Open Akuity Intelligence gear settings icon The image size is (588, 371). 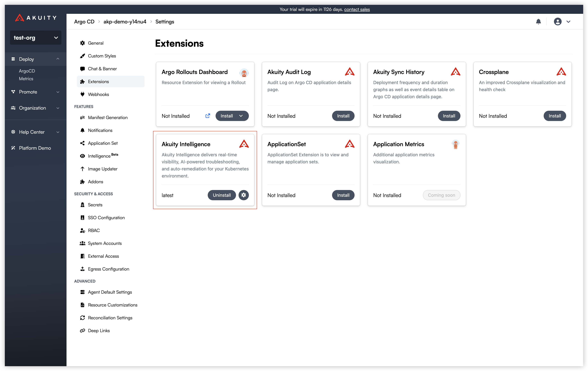[x=243, y=195]
